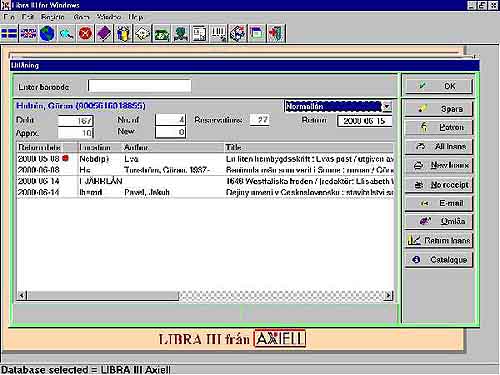500x375 pixels.
Task: Click the circular arrows toolbar icon
Action: (237, 34)
